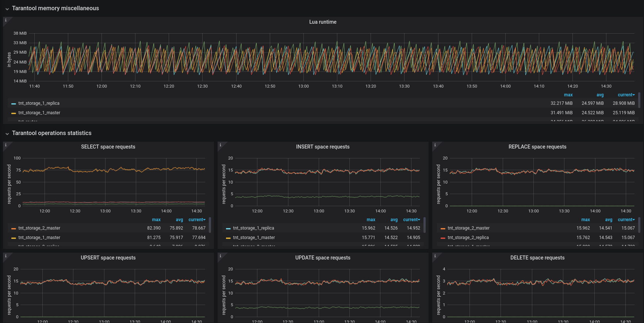
Task: Open the DELETE space requests title menu
Action: coord(537,258)
